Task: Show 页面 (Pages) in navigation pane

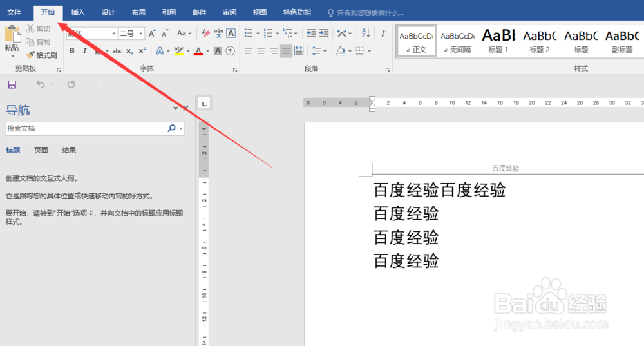Action: [x=41, y=150]
